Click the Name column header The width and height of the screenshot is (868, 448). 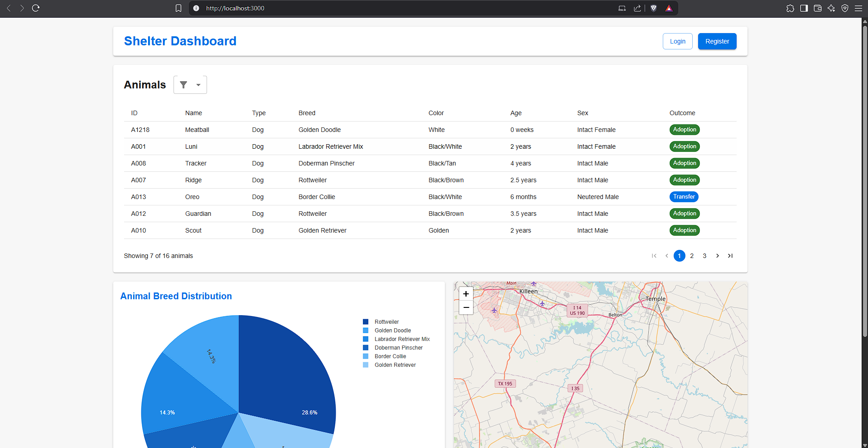(x=193, y=113)
